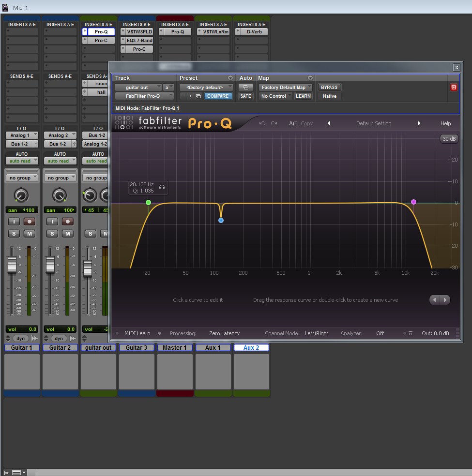Solo band using headphones icon in tooltip
The height and width of the screenshot is (476, 472).
(162, 187)
